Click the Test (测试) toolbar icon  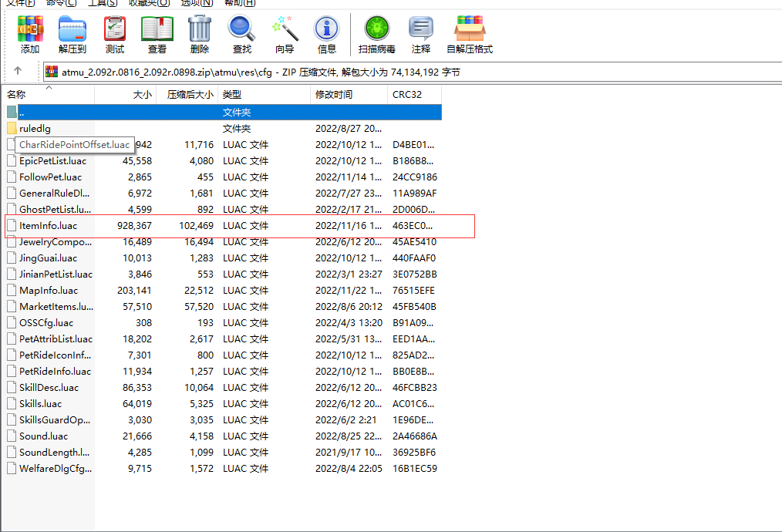click(115, 29)
